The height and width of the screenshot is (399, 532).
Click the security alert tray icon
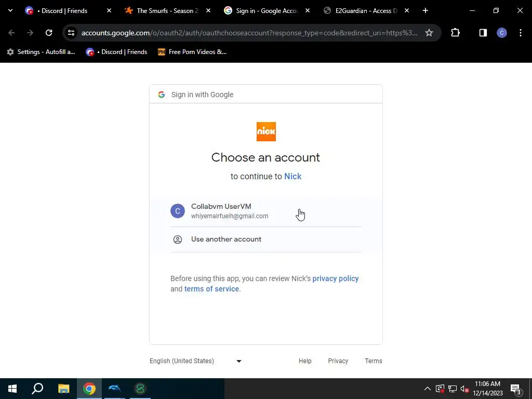click(440, 389)
